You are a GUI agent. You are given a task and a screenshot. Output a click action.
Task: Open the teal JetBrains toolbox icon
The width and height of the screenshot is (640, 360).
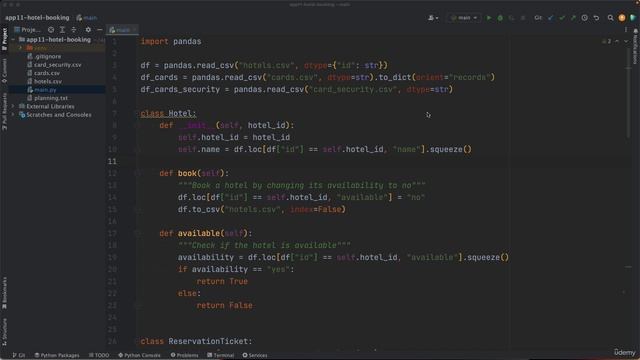pos(633,18)
